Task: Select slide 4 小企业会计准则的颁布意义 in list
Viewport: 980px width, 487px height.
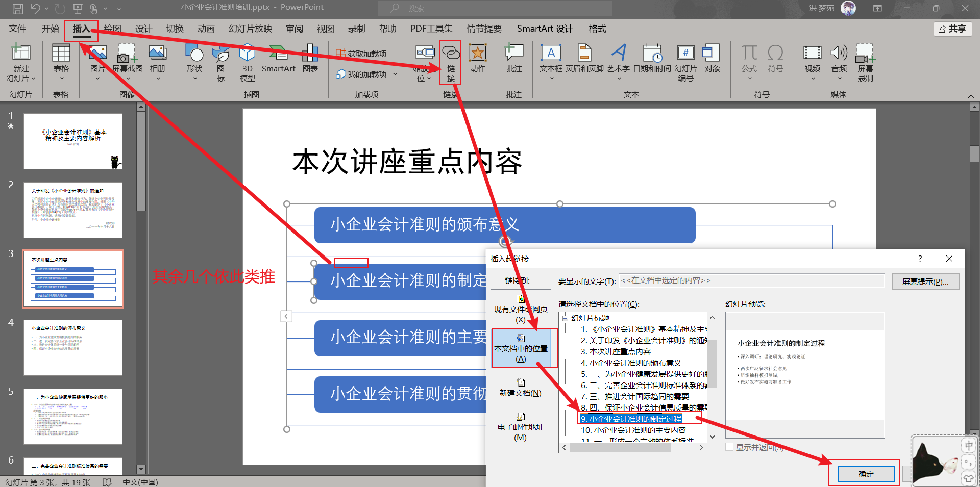Action: [x=631, y=363]
